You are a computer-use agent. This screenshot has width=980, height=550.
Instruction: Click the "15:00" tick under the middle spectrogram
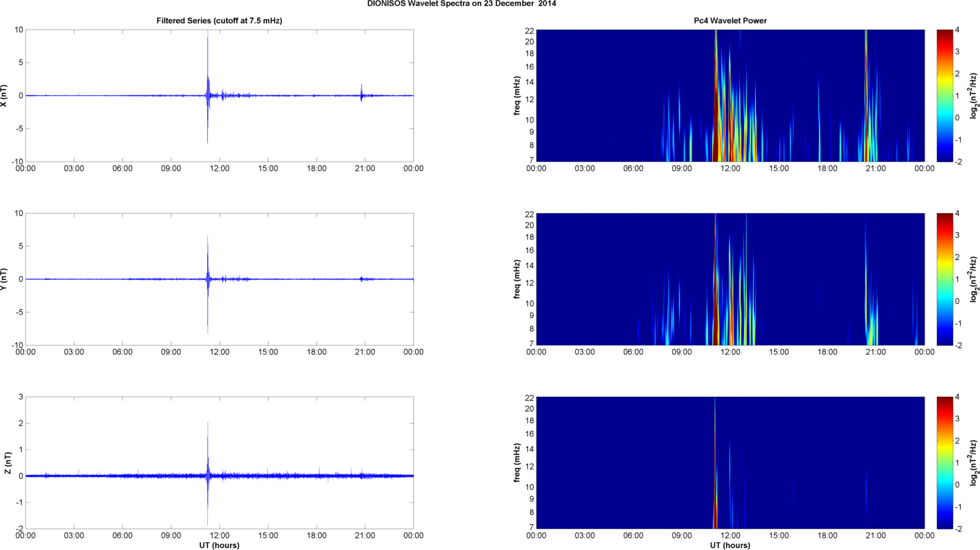click(779, 352)
